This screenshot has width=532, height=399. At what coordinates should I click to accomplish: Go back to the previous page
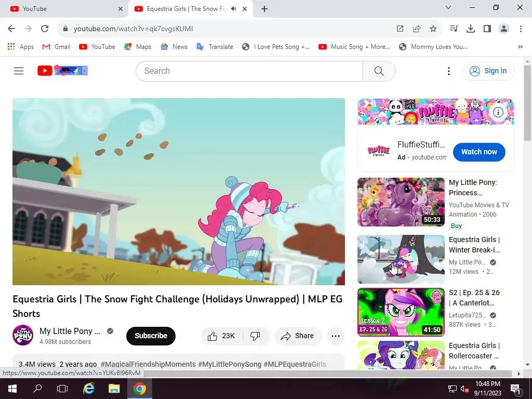(11, 29)
